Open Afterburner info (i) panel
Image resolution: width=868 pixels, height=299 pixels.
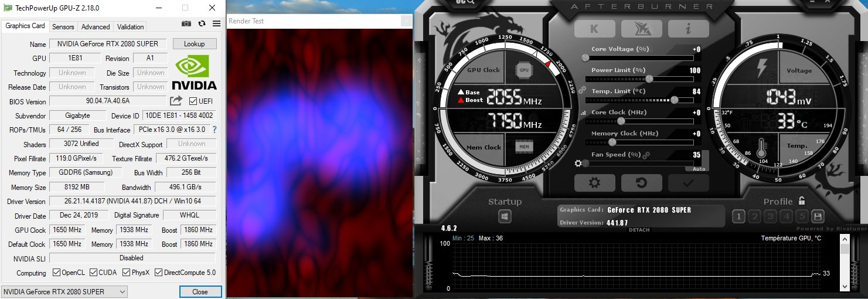point(688,28)
